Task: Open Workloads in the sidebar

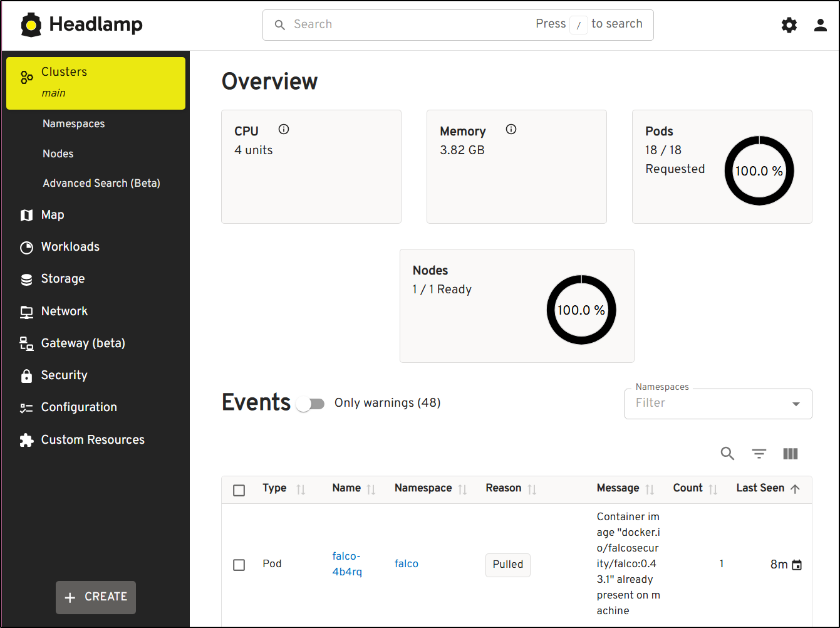Action: tap(70, 247)
